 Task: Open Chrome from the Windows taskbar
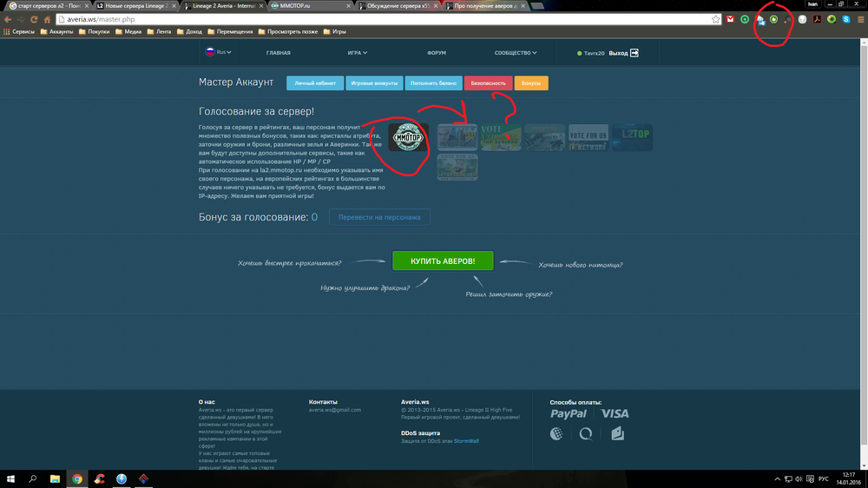(76, 478)
